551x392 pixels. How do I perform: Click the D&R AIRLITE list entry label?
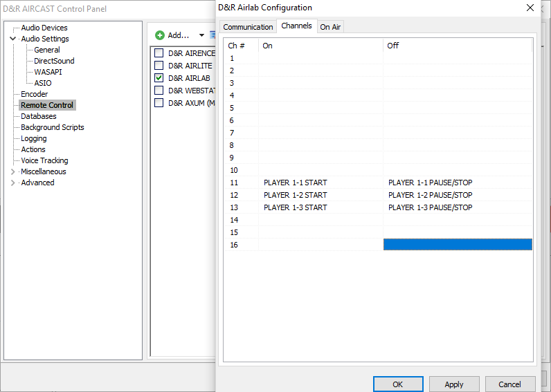[x=190, y=66]
